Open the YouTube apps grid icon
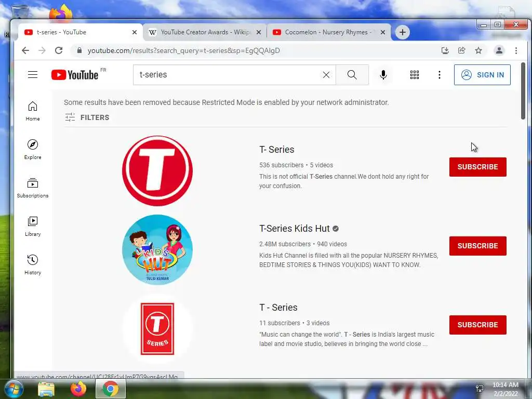 (x=414, y=75)
